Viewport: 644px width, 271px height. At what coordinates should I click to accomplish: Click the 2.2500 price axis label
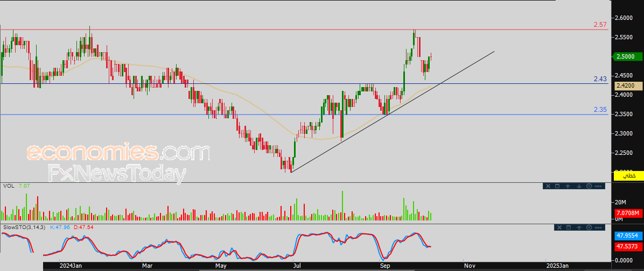[624, 153]
